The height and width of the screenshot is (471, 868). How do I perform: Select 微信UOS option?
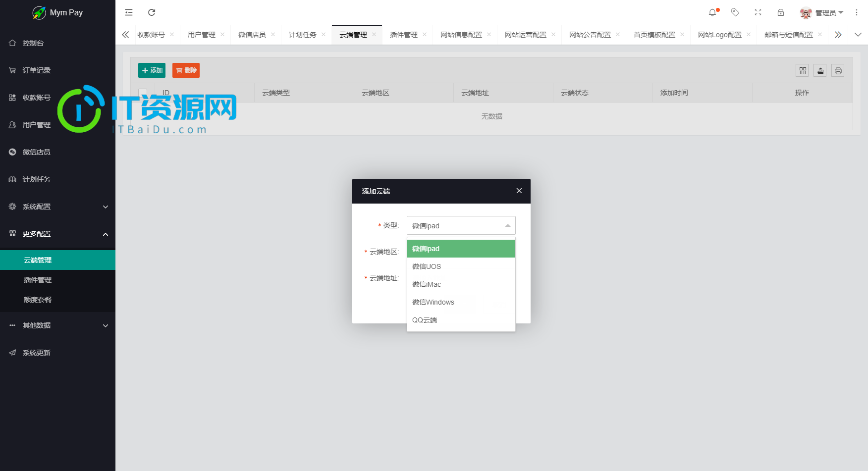[x=461, y=266]
